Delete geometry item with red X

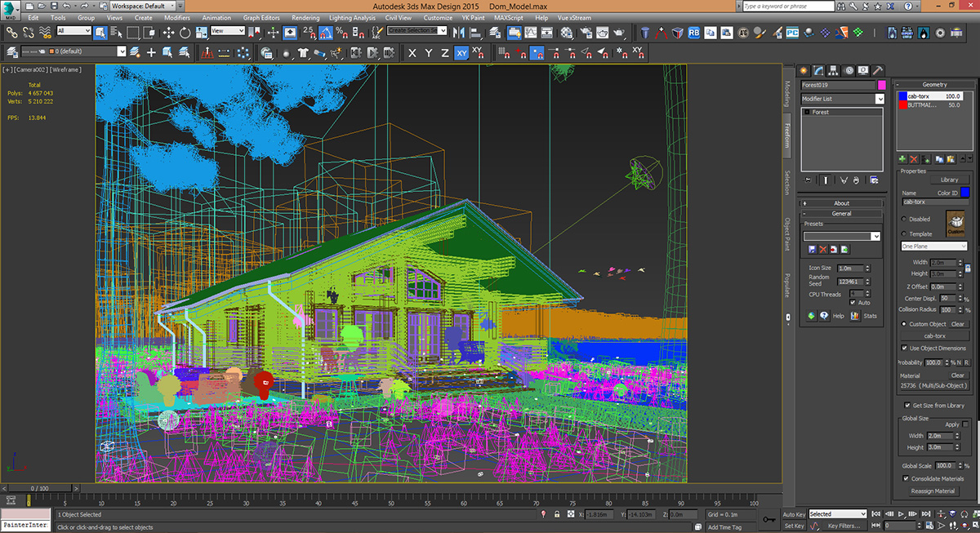coord(914,158)
